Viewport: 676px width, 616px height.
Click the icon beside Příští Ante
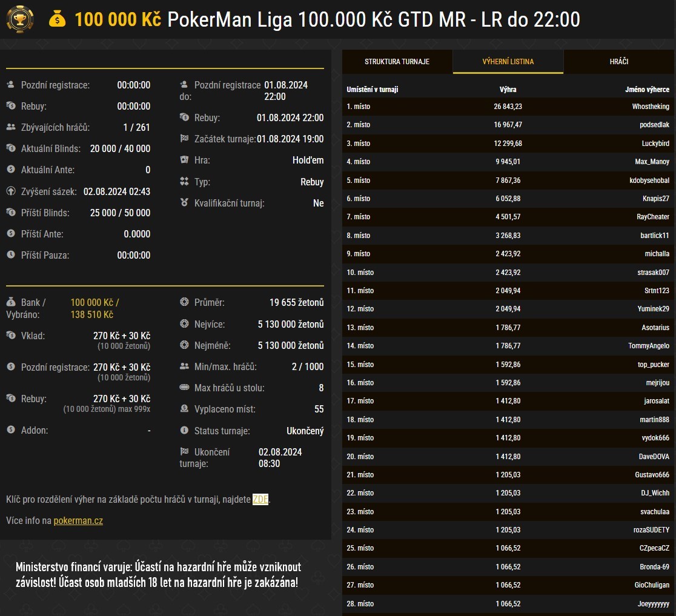(11, 233)
